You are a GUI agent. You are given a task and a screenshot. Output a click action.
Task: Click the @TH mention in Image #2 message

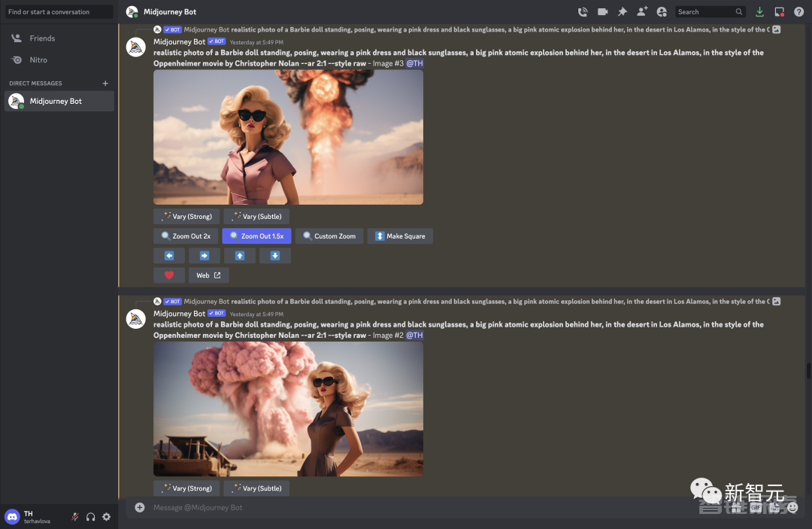[x=415, y=336]
